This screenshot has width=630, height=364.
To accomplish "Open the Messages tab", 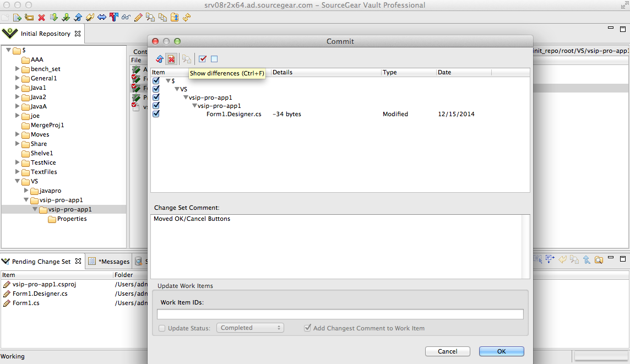I will pyautogui.click(x=115, y=262).
